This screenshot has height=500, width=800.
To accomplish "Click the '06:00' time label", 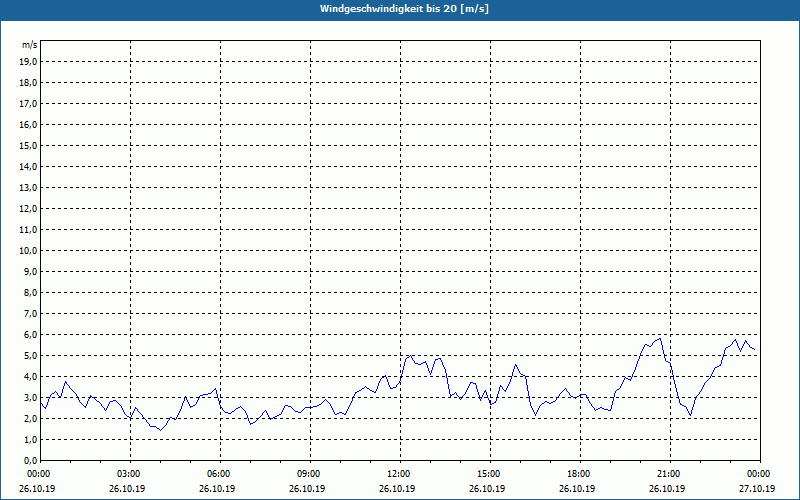I will [220, 474].
